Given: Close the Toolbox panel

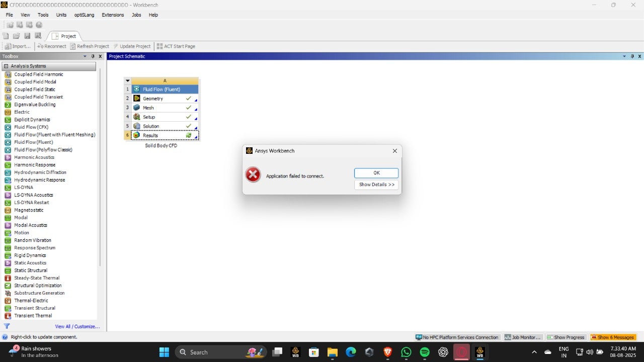Looking at the screenshot, I should click(100, 56).
